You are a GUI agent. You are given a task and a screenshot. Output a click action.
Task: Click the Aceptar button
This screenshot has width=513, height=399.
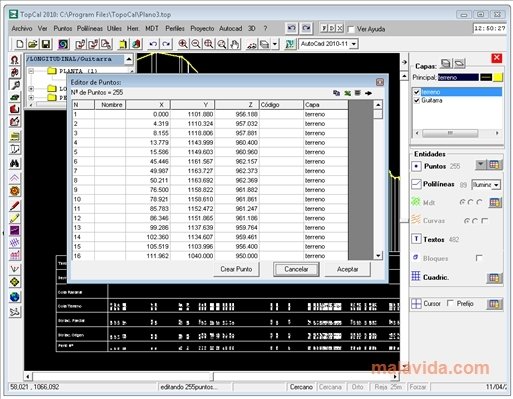coord(347,269)
